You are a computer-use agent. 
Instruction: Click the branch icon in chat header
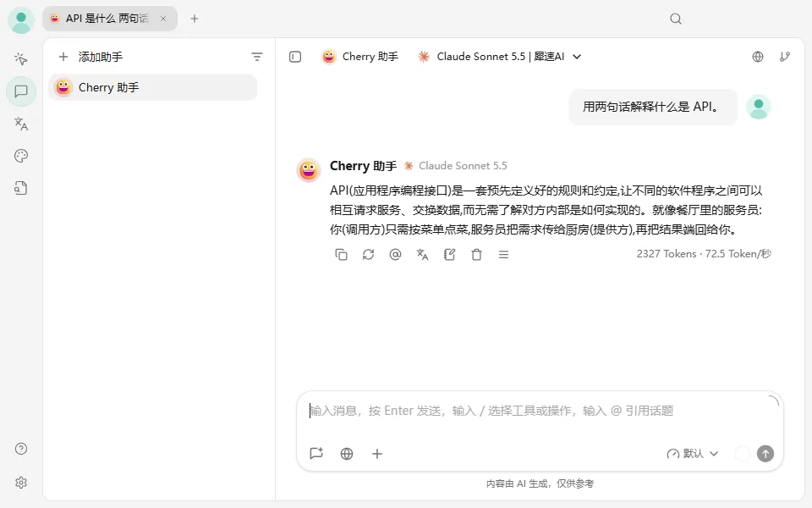[x=785, y=57]
